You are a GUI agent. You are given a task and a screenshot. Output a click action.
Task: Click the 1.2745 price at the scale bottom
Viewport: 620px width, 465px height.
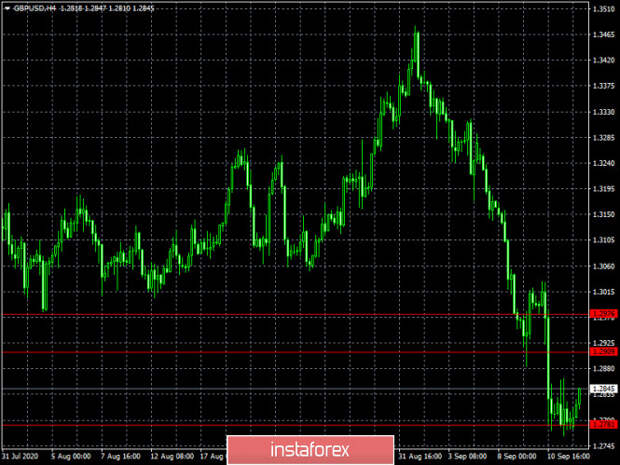coord(604,446)
